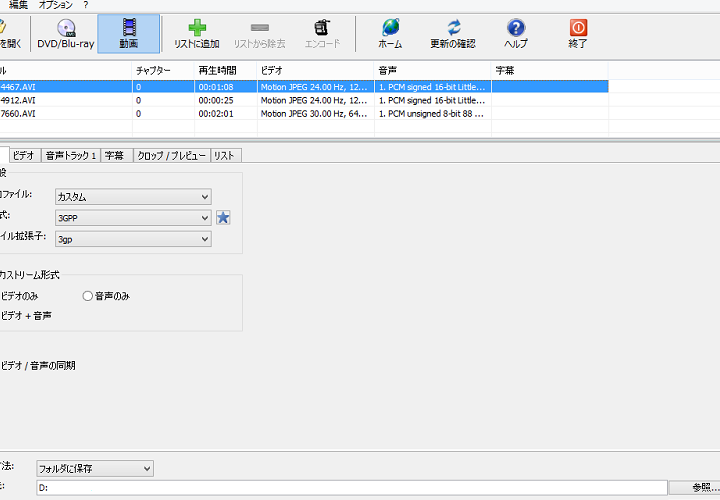The width and height of the screenshot is (720, 500).
Task: Go to ホーム globe icon
Action: pyautogui.click(x=390, y=33)
